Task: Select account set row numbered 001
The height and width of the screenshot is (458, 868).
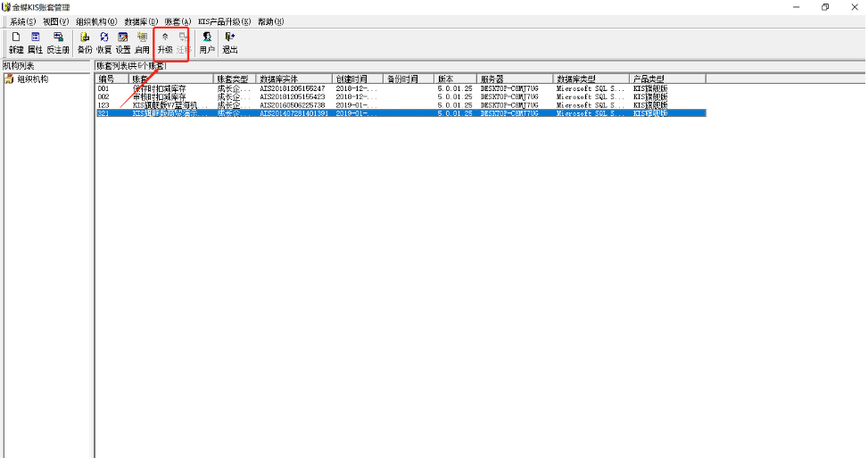Action: (x=103, y=89)
